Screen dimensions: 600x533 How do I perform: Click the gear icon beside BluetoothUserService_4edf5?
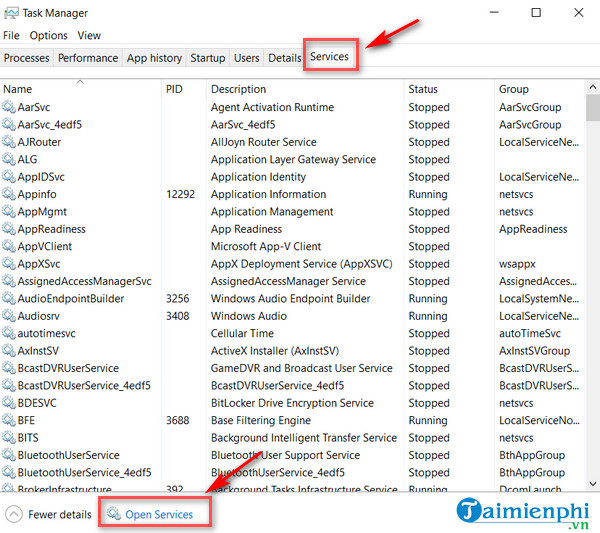(x=9, y=472)
